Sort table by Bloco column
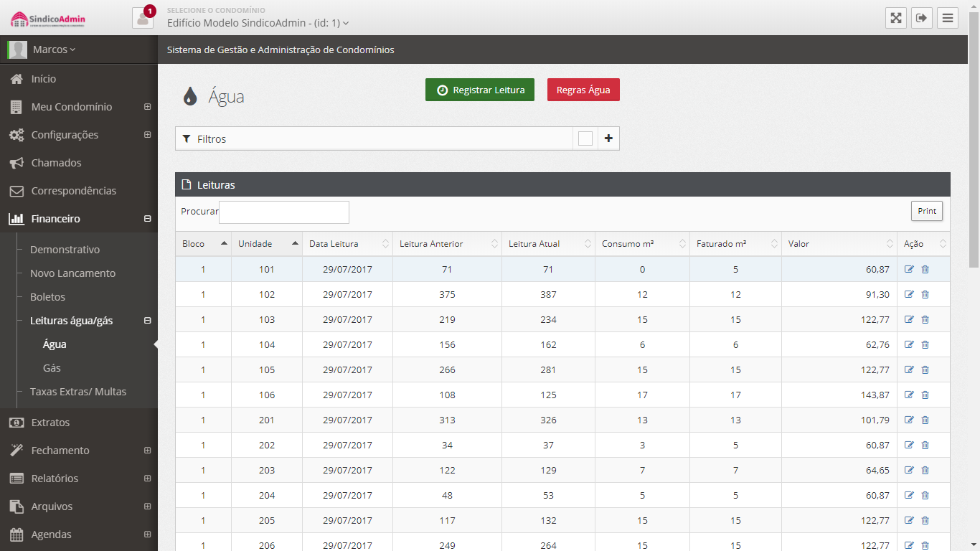Screen dimensions: 980x551 [203, 244]
